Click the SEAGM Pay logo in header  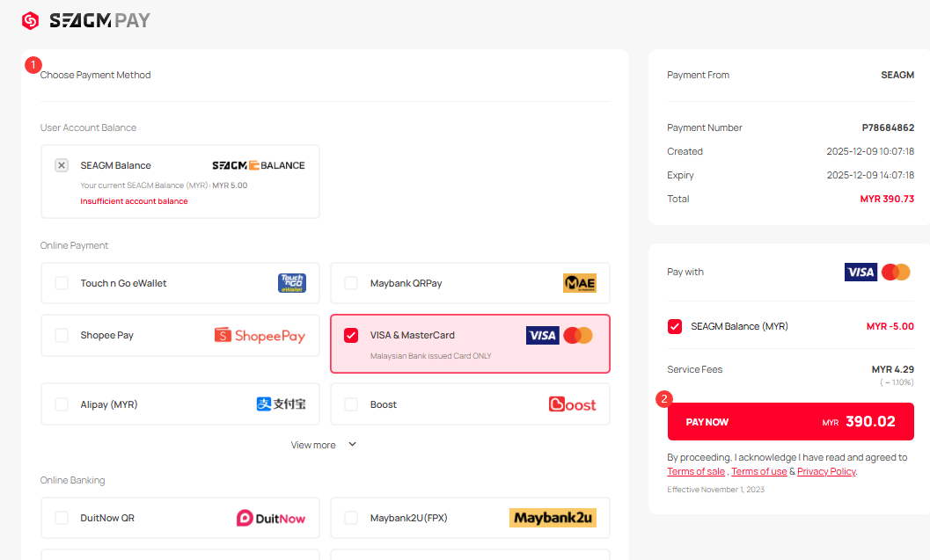[x=85, y=20]
